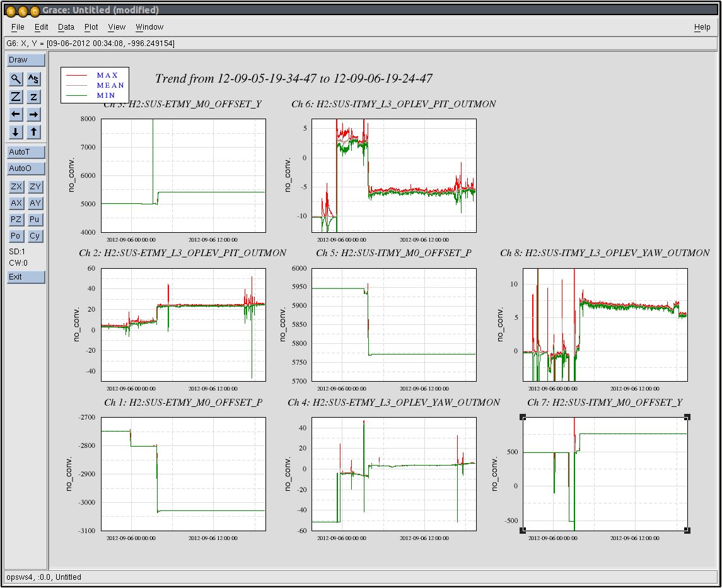Click the Exit button
The height and width of the screenshot is (588, 722).
click(x=26, y=277)
